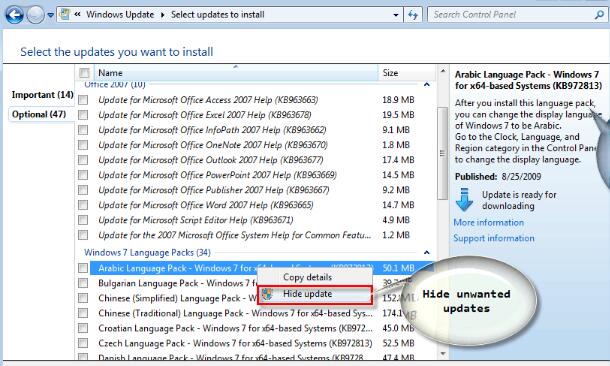
Task: Check Office Excel 2007 Help update
Action: point(83,115)
